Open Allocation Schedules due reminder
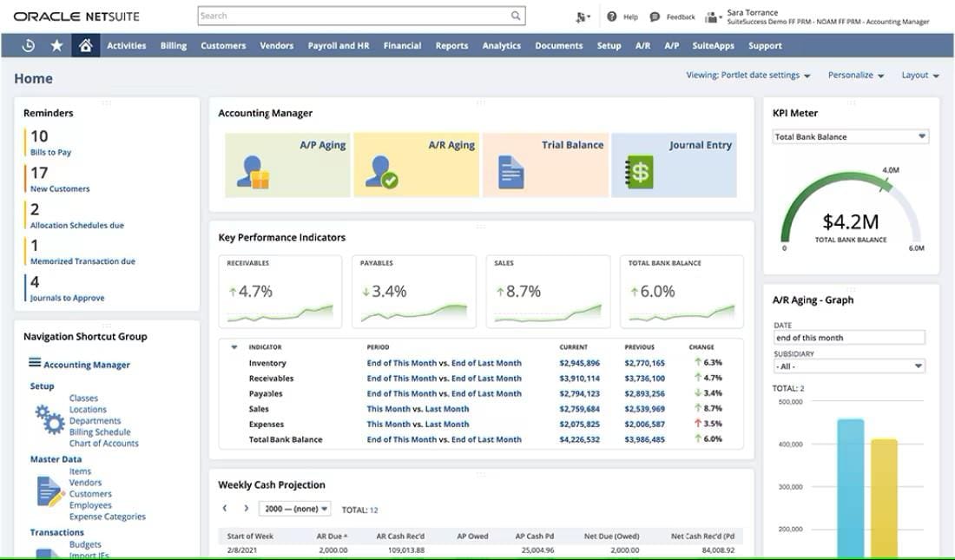955x560 pixels. tap(76, 226)
